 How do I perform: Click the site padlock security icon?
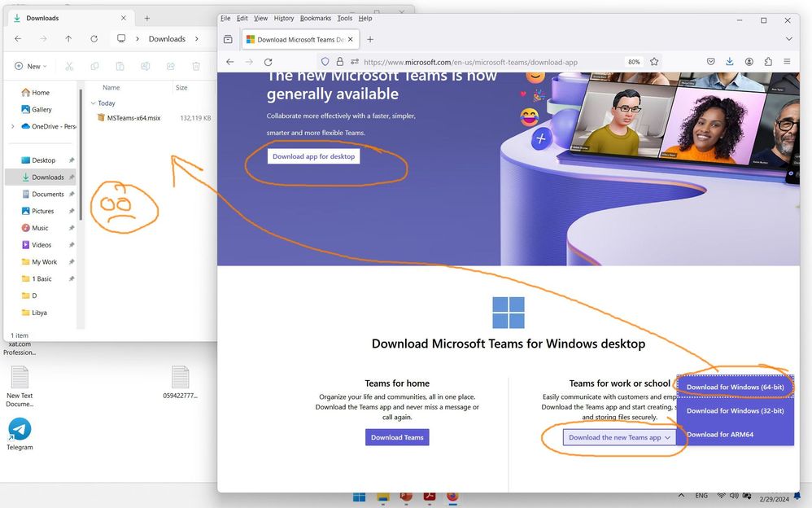(340, 62)
